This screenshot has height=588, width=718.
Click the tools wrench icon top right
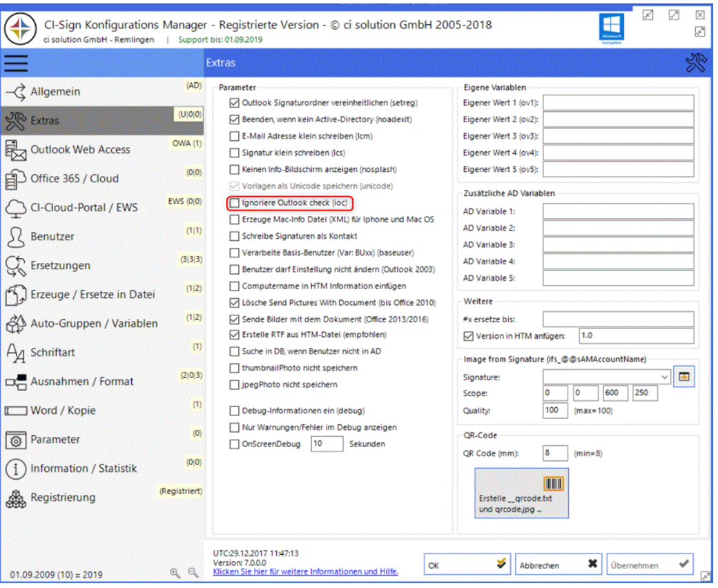tap(697, 62)
